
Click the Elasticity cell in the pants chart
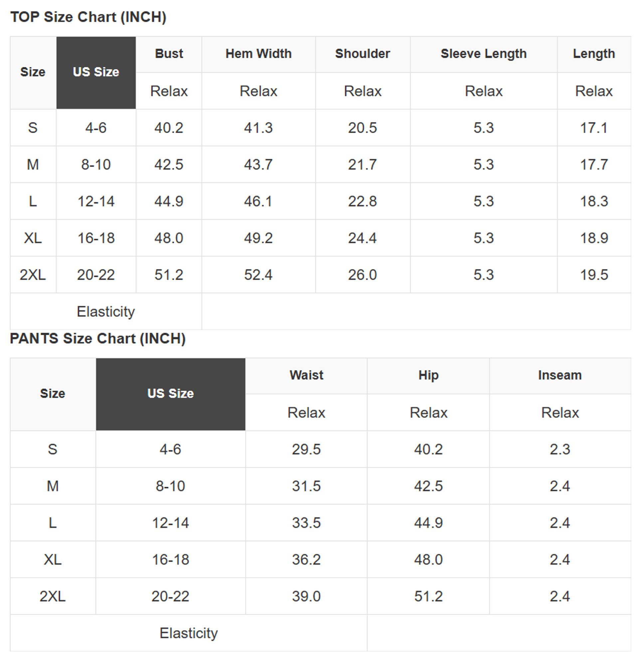click(188, 633)
